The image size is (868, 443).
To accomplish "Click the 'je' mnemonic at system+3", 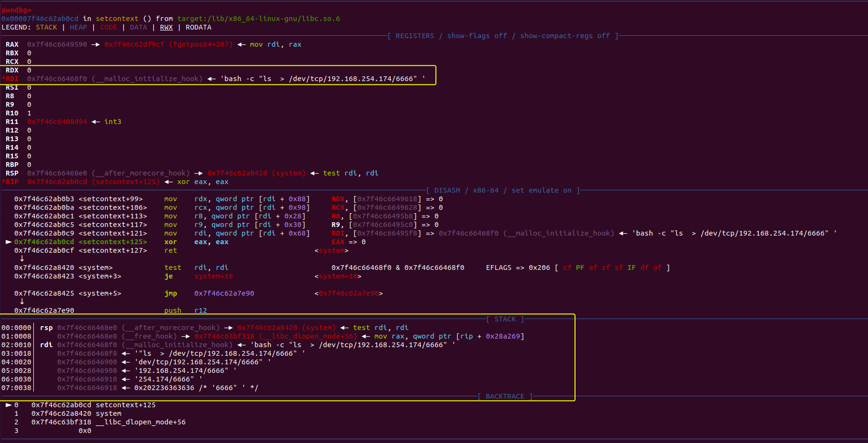I will (169, 276).
